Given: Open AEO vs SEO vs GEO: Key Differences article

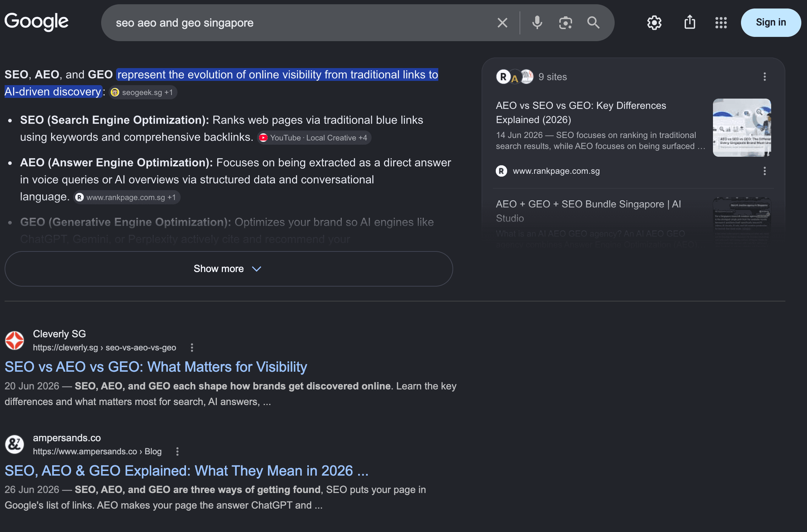Looking at the screenshot, I should point(581,112).
